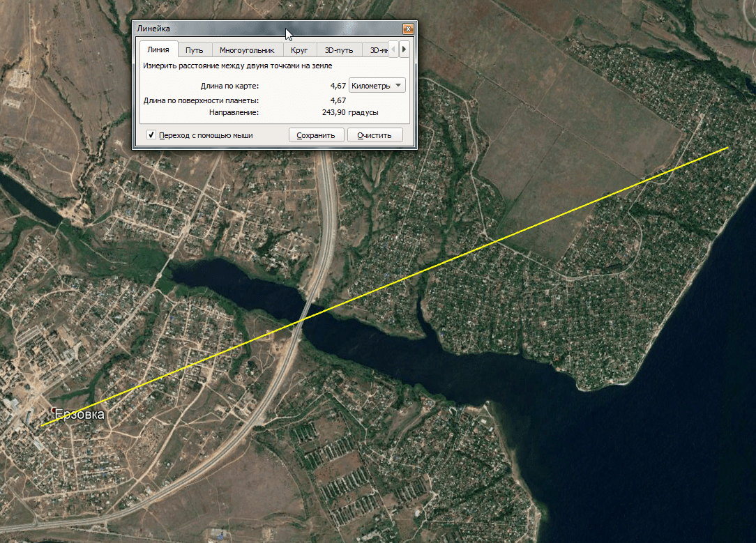Image resolution: width=756 pixels, height=543 pixels.
Task: Close the Линейка ruler dialog
Action: [x=408, y=29]
